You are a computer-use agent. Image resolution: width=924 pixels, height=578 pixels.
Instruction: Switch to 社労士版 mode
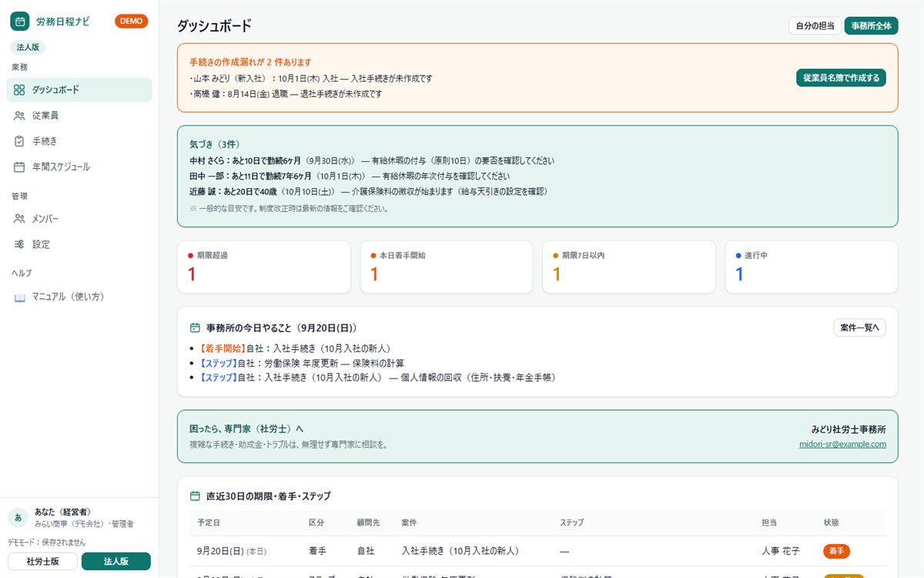pos(42,561)
